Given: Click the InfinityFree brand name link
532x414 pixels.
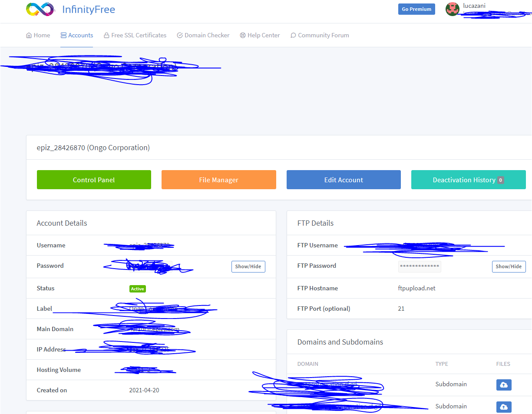Looking at the screenshot, I should tap(89, 10).
